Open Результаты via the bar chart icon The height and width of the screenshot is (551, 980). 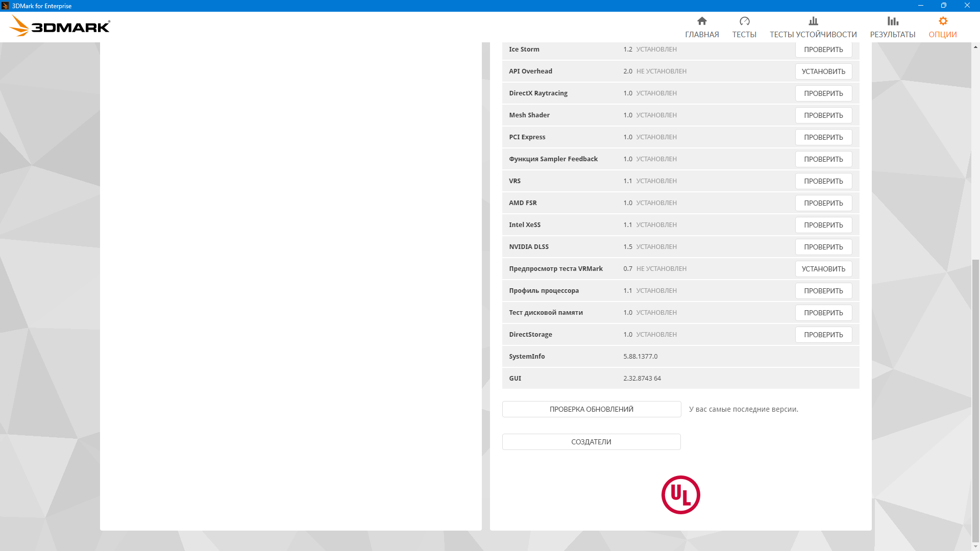(893, 21)
